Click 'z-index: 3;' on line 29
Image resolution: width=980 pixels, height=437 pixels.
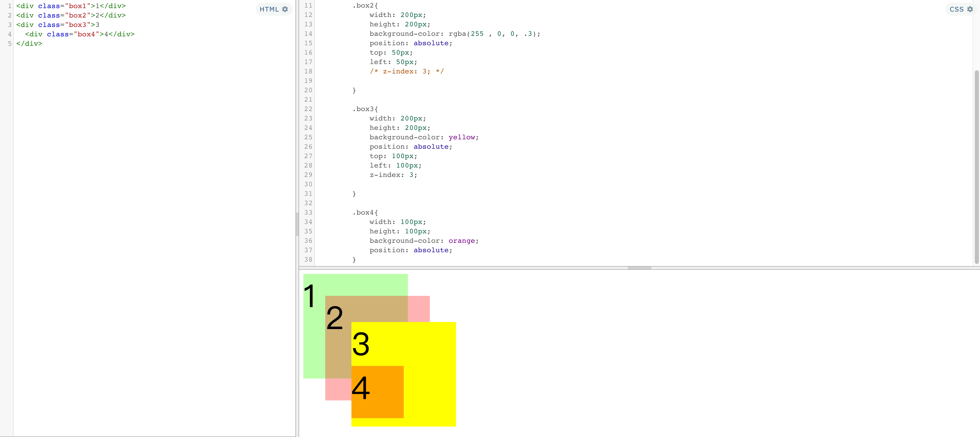click(x=393, y=175)
